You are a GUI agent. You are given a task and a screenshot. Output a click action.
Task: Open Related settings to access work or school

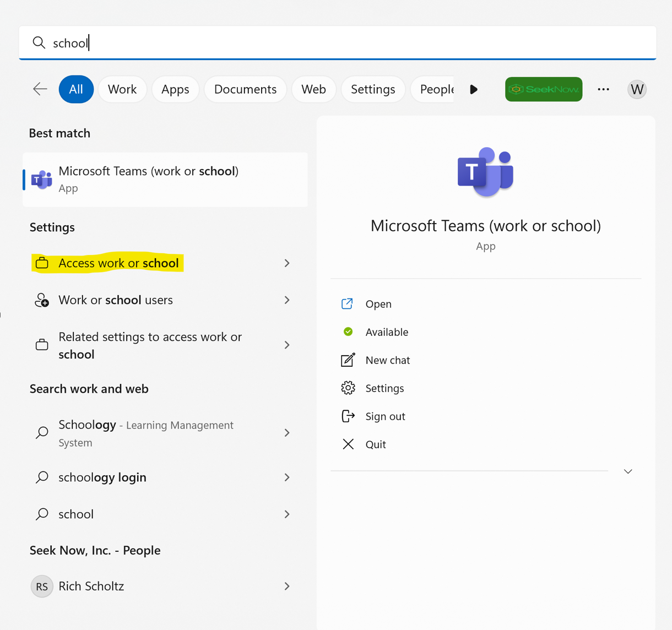(165, 345)
